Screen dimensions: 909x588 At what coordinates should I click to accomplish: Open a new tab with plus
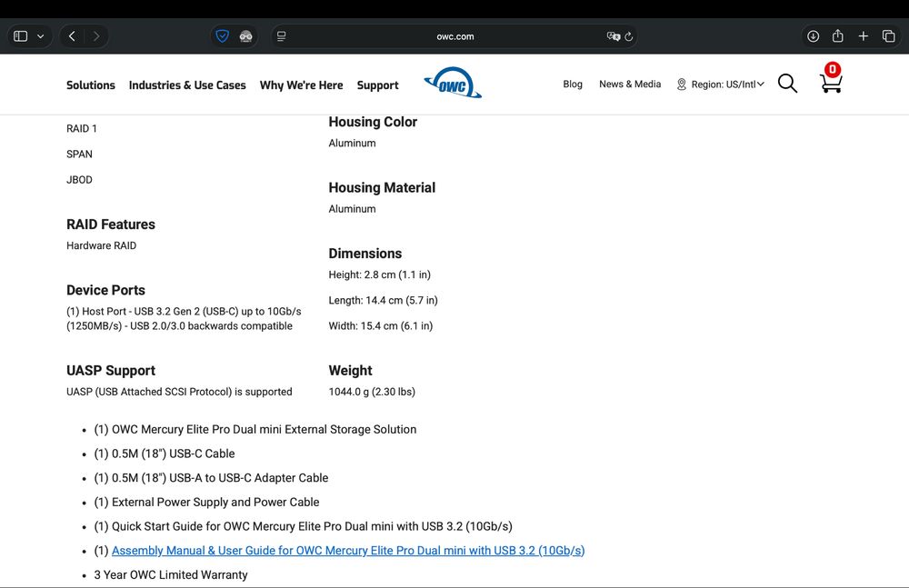tap(864, 36)
